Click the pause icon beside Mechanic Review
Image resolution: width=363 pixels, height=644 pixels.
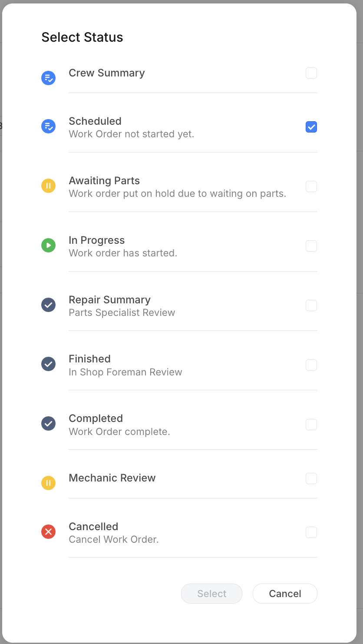(x=48, y=483)
